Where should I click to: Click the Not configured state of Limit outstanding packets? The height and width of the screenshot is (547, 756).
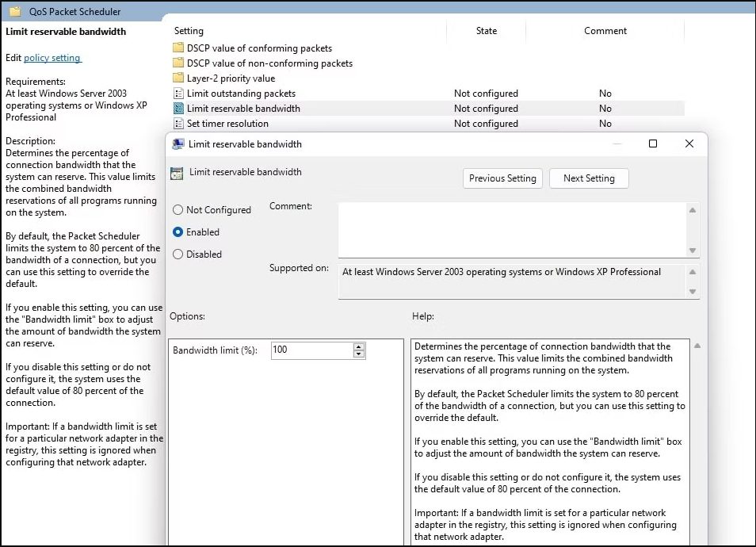486,93
